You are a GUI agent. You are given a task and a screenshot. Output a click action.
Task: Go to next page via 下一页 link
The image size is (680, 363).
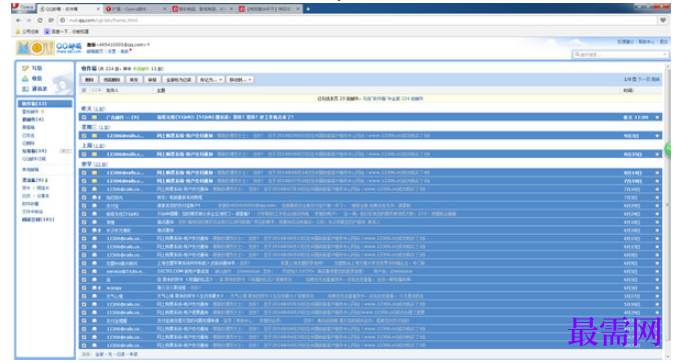(x=643, y=80)
